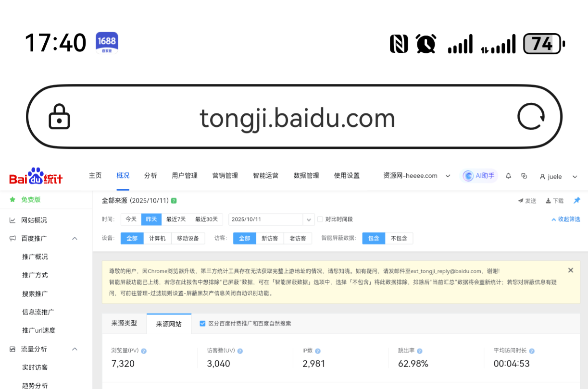
Task: Close the yellow notice banner
Action: click(570, 270)
